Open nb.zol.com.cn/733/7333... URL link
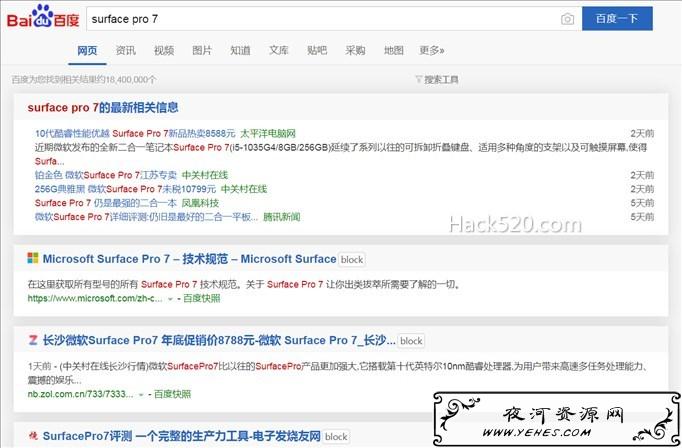This screenshot has width=682, height=448. (x=80, y=394)
